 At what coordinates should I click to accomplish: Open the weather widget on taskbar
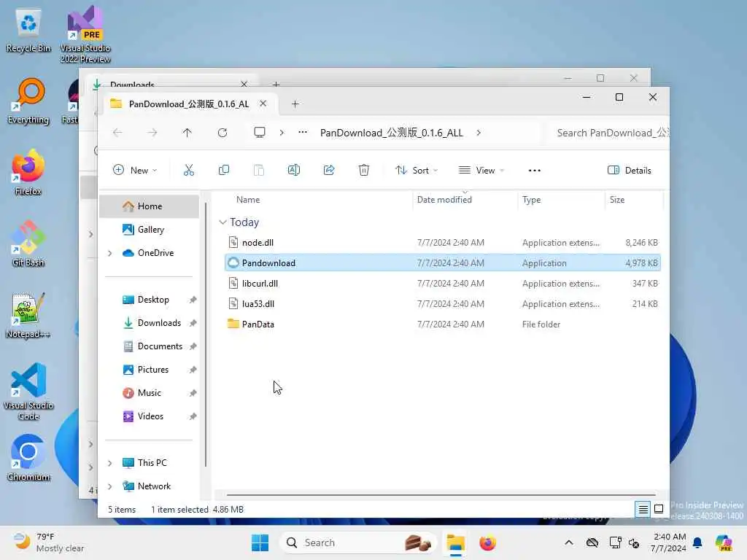tap(48, 542)
